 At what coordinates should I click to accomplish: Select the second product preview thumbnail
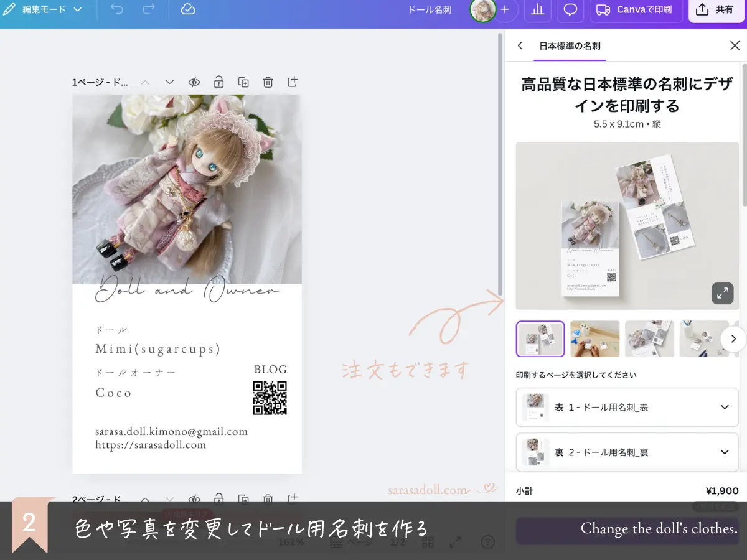click(x=594, y=338)
